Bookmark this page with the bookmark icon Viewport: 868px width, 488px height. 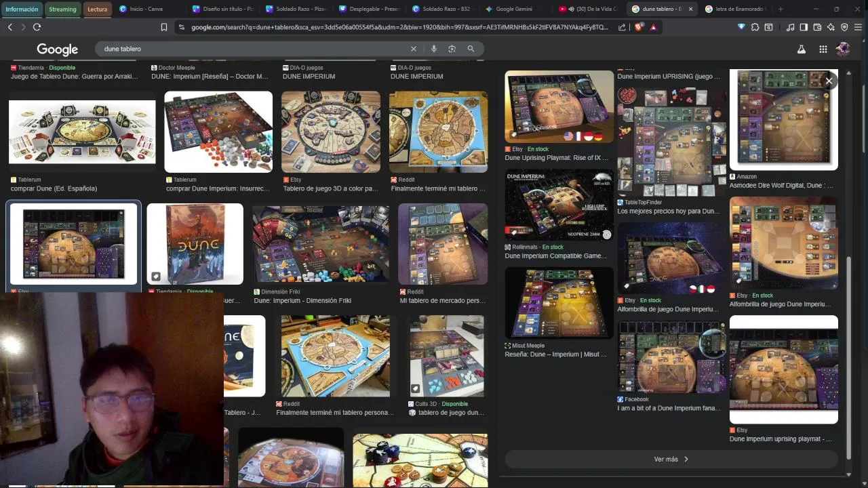coord(163,27)
